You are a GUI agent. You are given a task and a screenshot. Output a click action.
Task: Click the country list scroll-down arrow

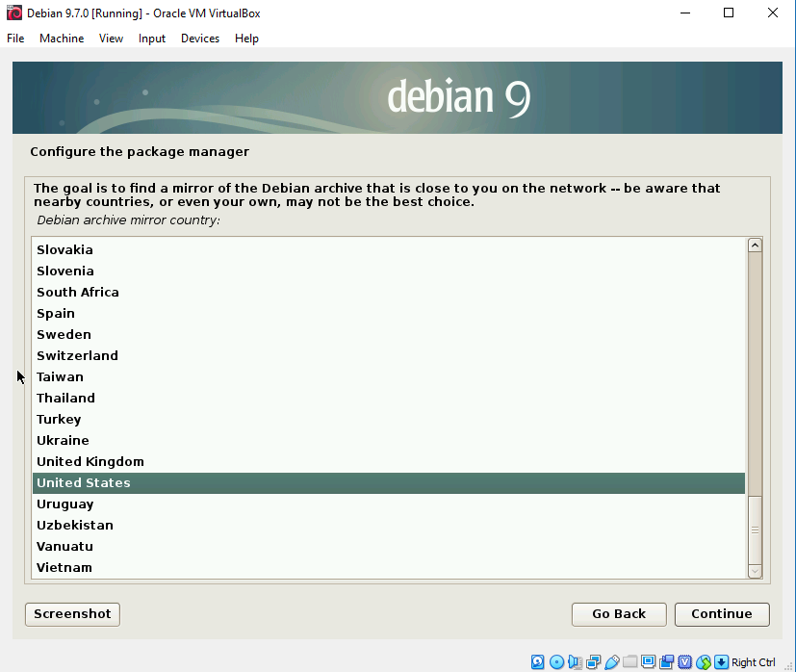[755, 571]
